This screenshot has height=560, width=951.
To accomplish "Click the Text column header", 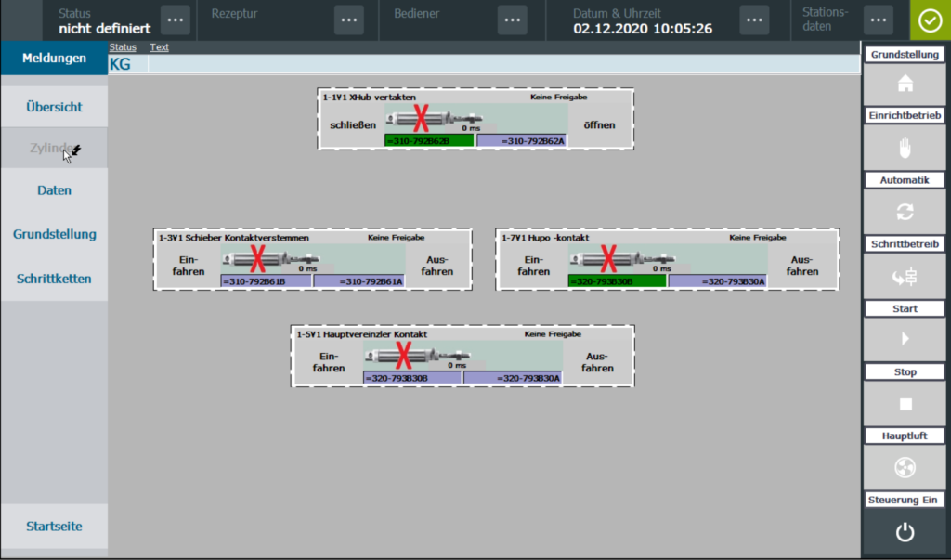I will point(159,47).
